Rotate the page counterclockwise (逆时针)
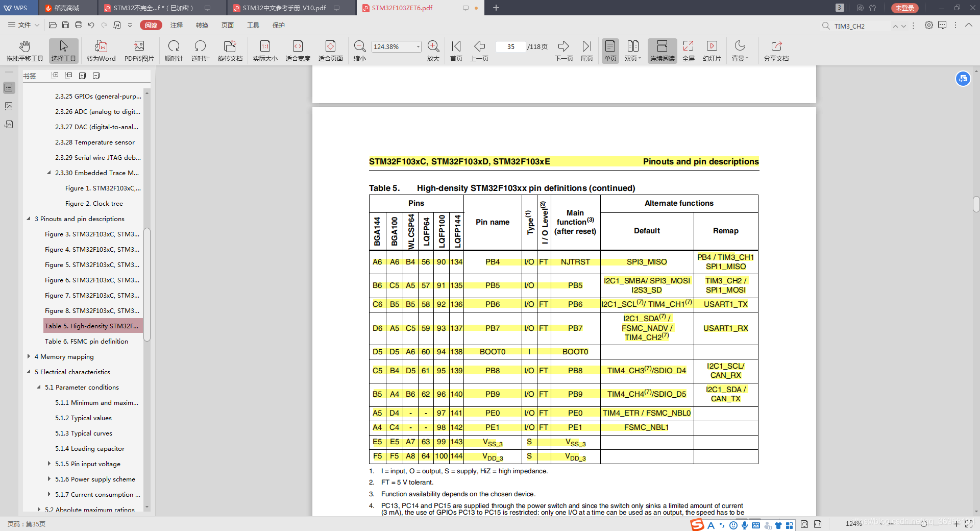This screenshot has height=531, width=980. (200, 51)
